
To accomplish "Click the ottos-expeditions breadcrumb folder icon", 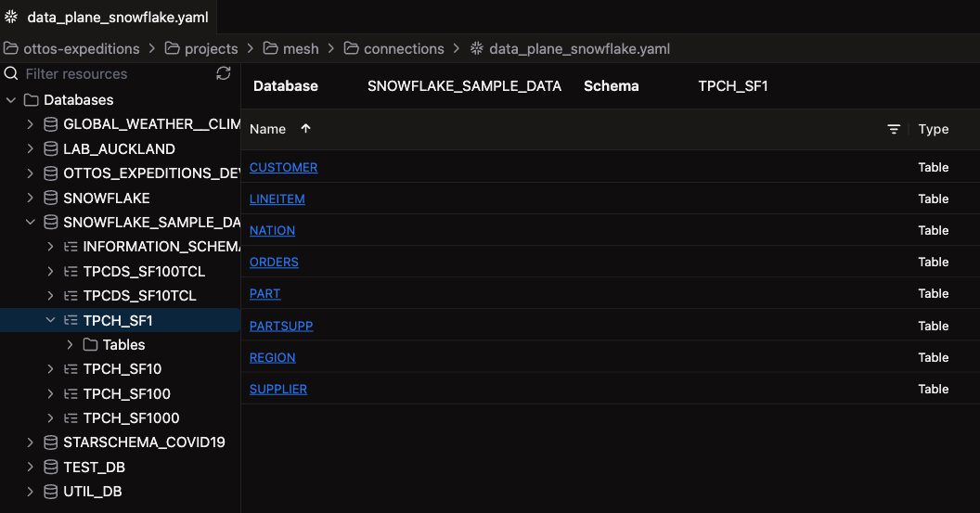I will 10,48.
